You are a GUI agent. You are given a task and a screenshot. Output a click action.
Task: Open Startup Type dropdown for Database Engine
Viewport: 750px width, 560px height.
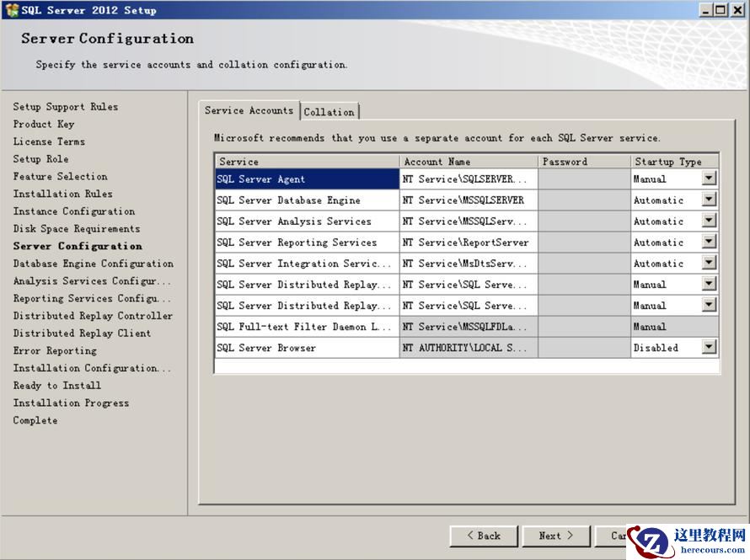[709, 200]
